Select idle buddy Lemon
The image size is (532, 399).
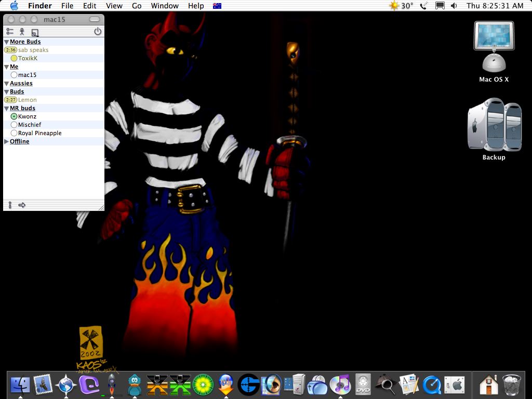click(x=54, y=100)
